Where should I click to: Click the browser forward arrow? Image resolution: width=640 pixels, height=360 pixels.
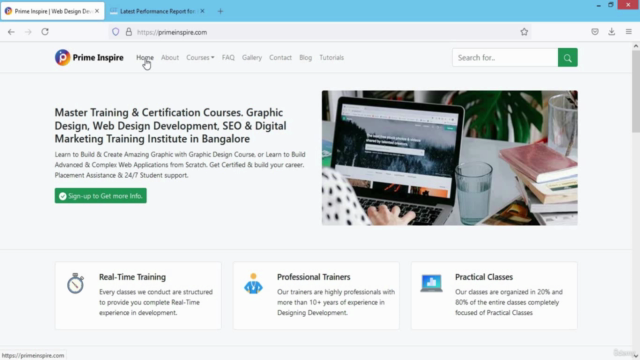point(28,32)
